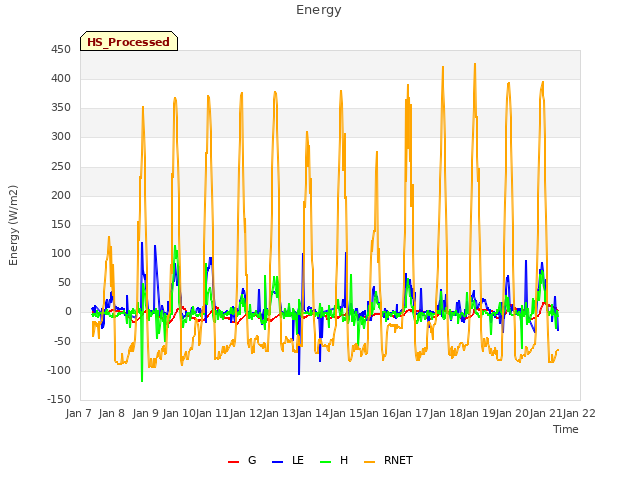Click the orange RNET legend swatch
This screenshot has height=480, width=640.
(x=369, y=462)
